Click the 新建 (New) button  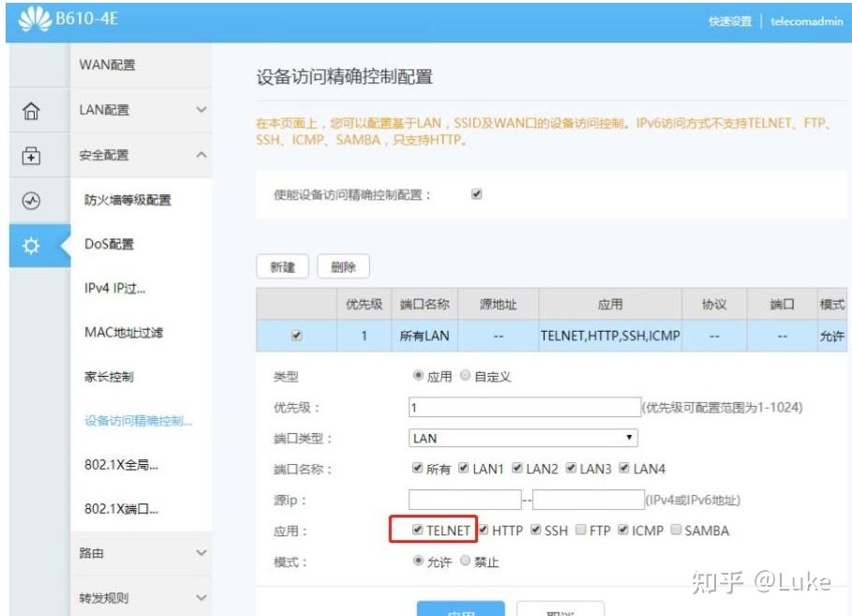(283, 266)
